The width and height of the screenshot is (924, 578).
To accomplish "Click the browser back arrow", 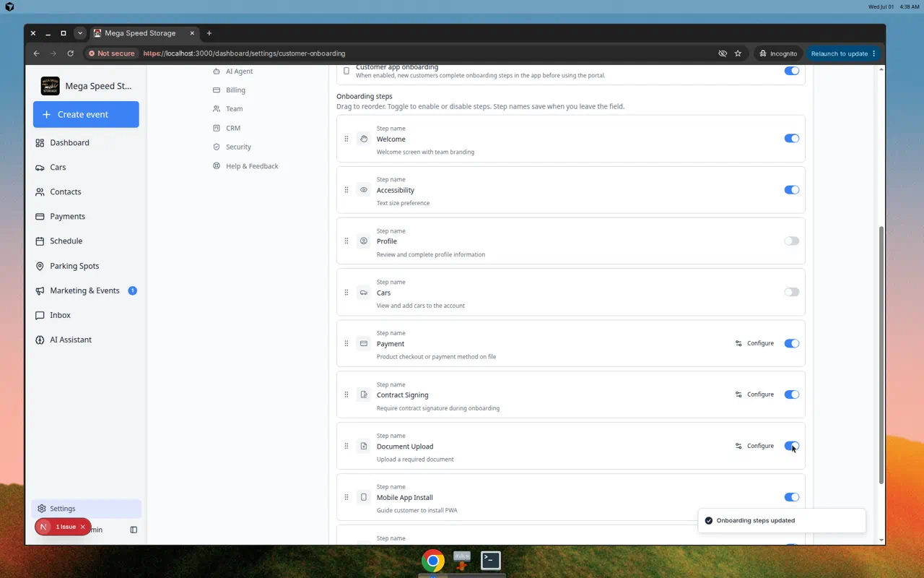I will coord(36,53).
